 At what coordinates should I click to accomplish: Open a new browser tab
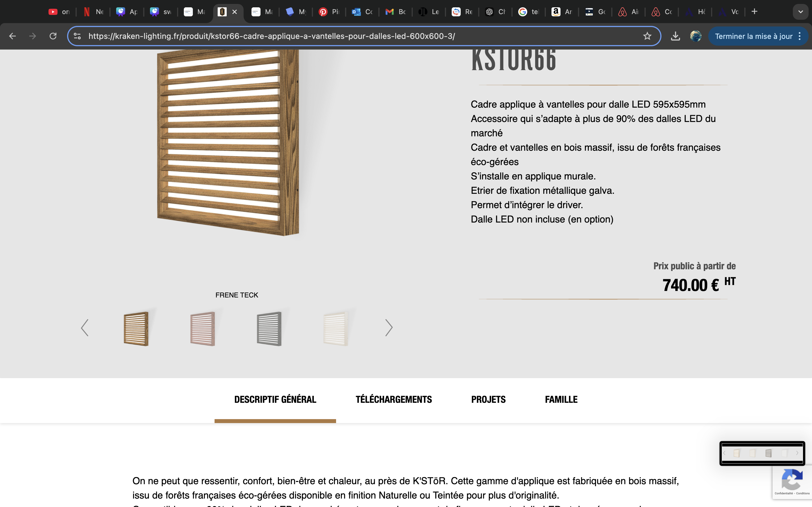pos(754,12)
